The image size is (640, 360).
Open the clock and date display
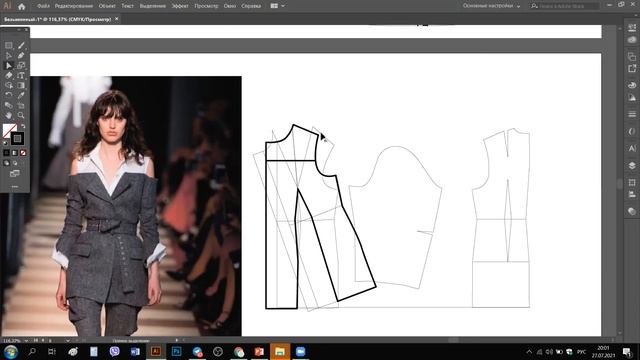point(603,352)
